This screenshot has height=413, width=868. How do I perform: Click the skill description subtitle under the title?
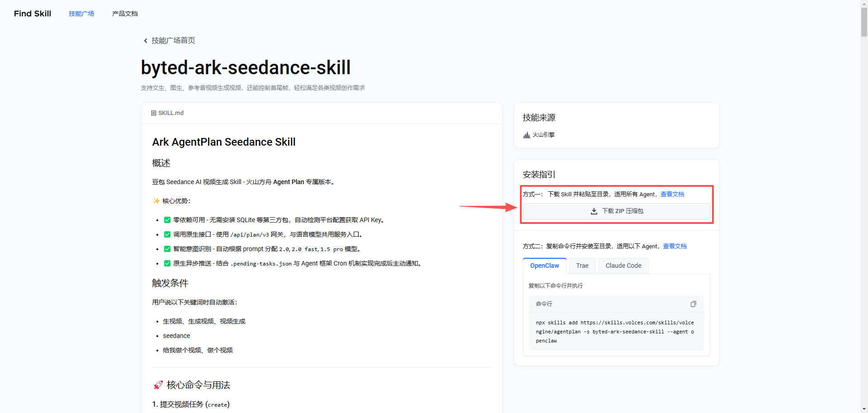point(253,88)
